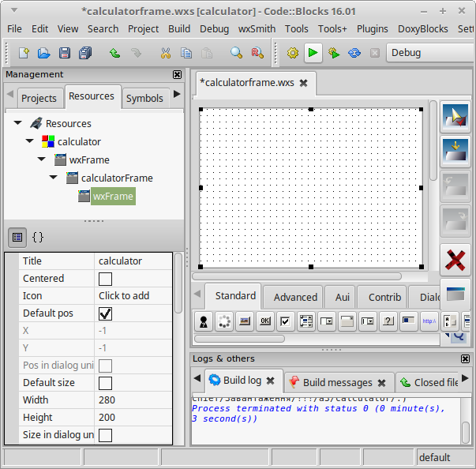Save the current file
Viewport: 476px width, 469px height.
coord(65,53)
